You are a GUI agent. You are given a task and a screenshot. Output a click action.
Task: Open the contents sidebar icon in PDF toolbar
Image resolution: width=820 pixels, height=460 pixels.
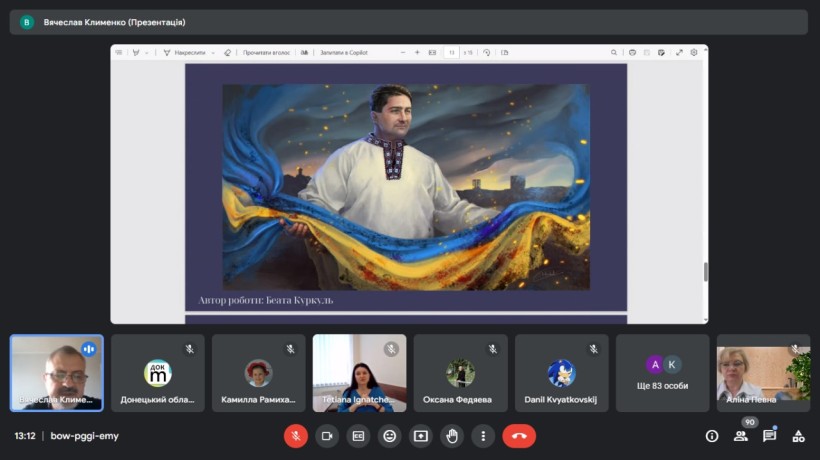119,53
